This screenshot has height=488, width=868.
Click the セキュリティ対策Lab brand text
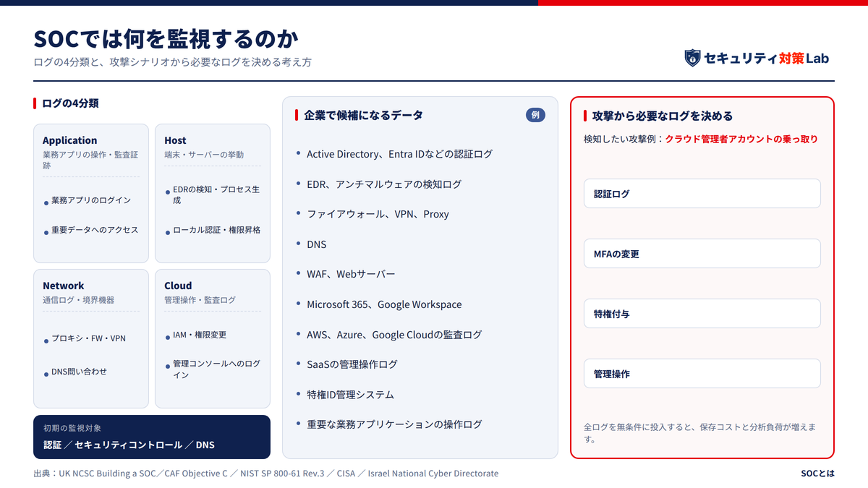point(767,58)
